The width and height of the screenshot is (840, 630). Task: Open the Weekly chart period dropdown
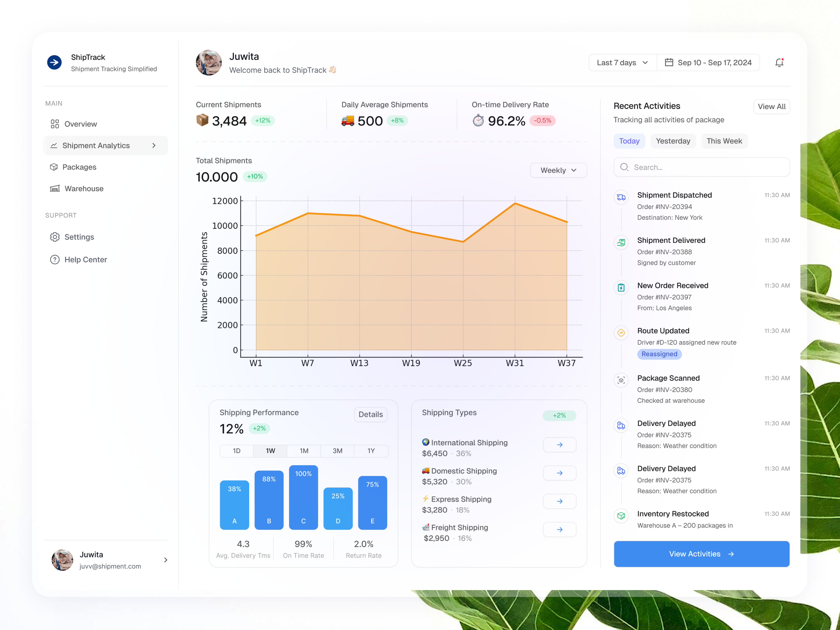pyautogui.click(x=558, y=170)
